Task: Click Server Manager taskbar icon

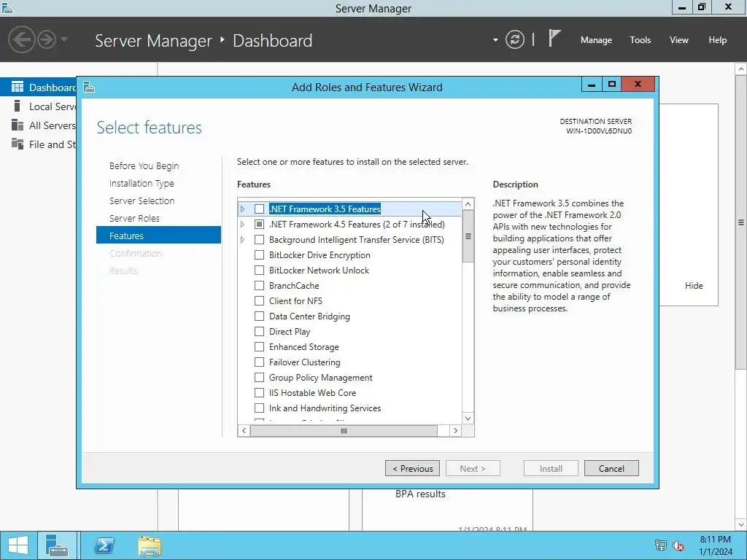Action: (x=57, y=545)
